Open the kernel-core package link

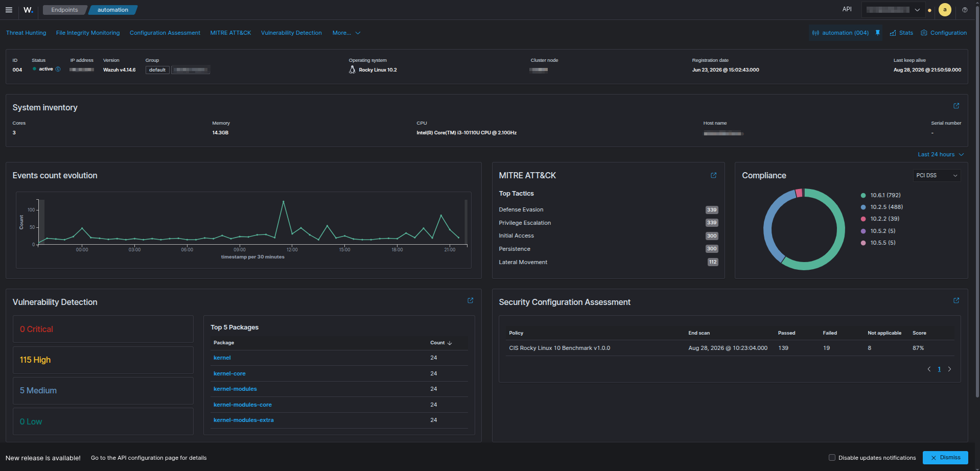point(229,373)
